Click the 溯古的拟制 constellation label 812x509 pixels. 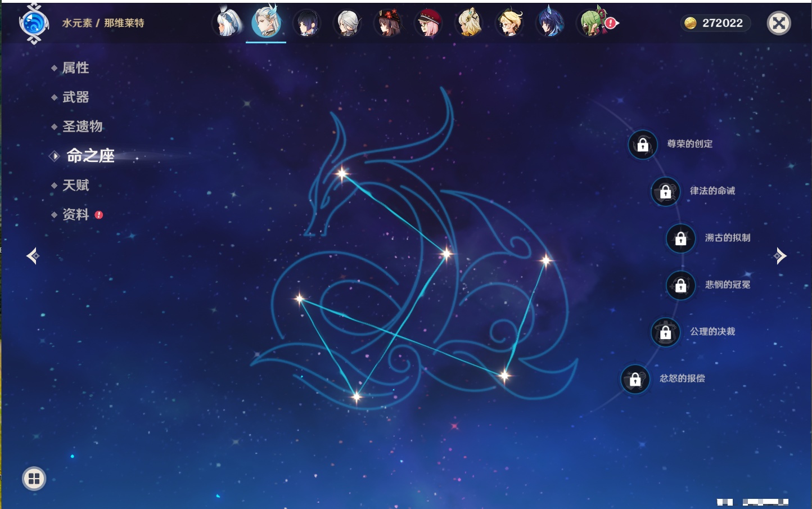728,238
